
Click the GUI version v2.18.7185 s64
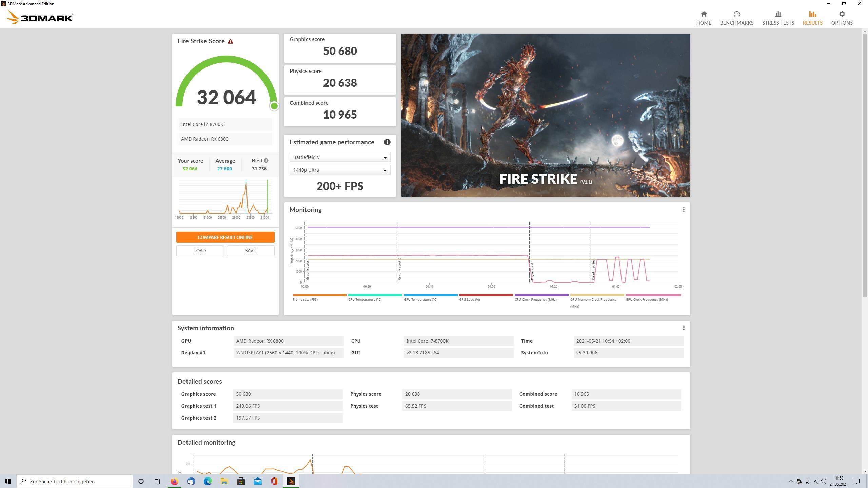coord(458,353)
